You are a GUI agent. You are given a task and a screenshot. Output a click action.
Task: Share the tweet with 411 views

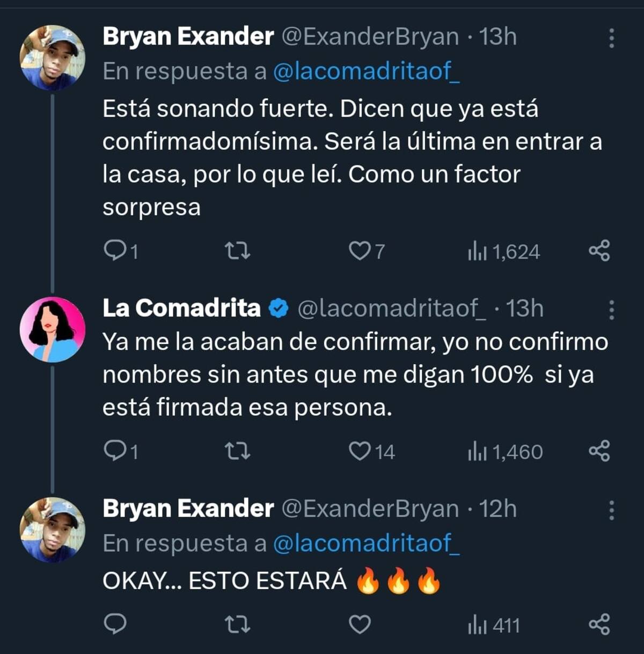coord(599,624)
